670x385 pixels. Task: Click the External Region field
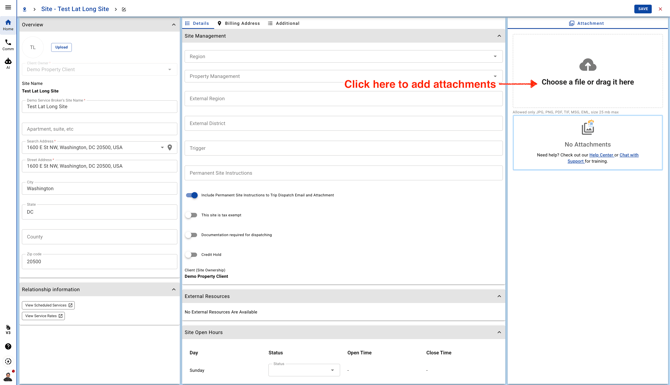(344, 98)
